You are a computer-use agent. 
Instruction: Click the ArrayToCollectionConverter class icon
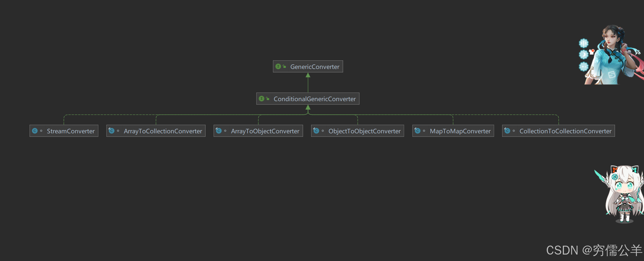[x=111, y=131]
